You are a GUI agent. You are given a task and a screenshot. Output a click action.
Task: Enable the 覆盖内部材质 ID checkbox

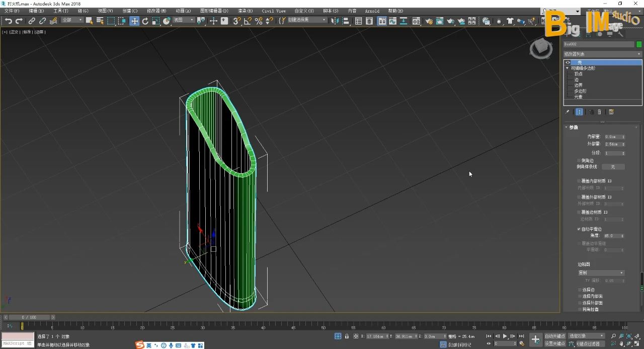pyautogui.click(x=579, y=180)
